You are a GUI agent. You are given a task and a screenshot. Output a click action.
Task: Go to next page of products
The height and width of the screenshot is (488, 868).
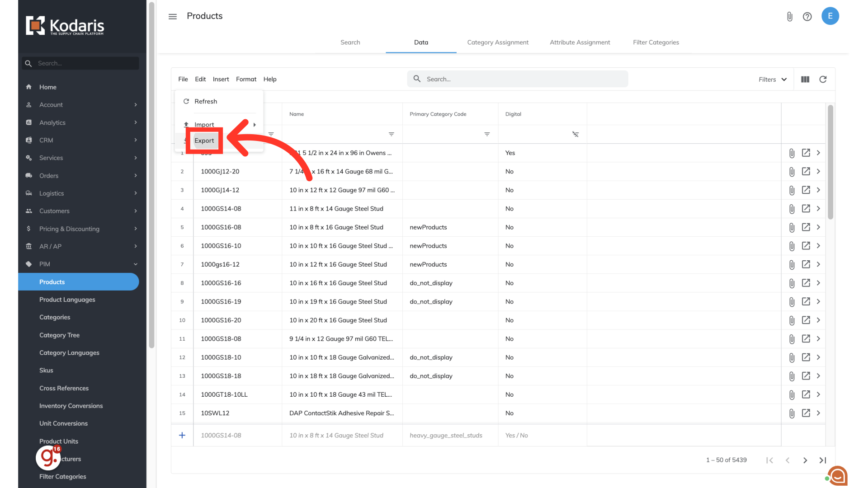click(805, 460)
